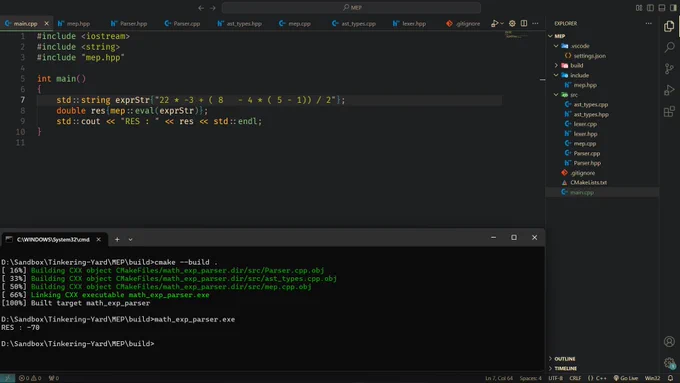Change encoding via UTF-8
This screenshot has height=383, width=680.
pos(556,378)
